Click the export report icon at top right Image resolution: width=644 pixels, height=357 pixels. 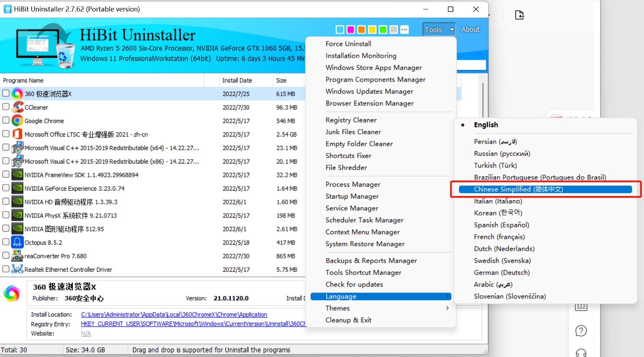point(520,15)
